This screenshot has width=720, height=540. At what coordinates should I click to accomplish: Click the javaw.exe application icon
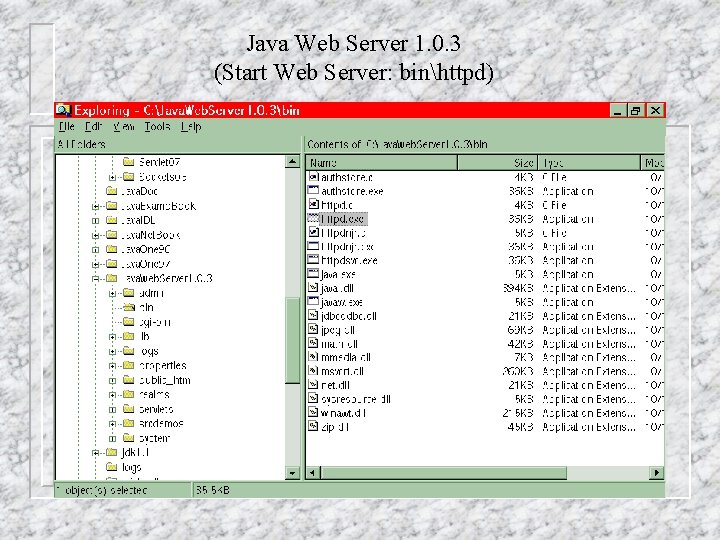[313, 301]
